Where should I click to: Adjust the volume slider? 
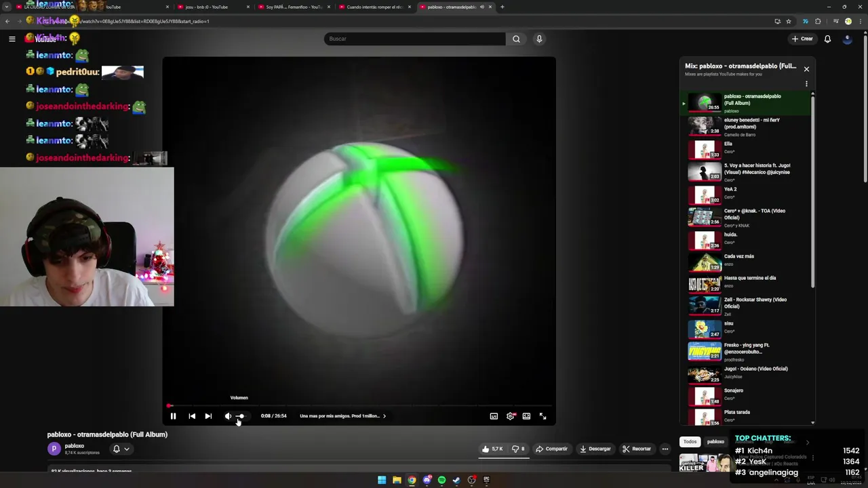pyautogui.click(x=240, y=416)
